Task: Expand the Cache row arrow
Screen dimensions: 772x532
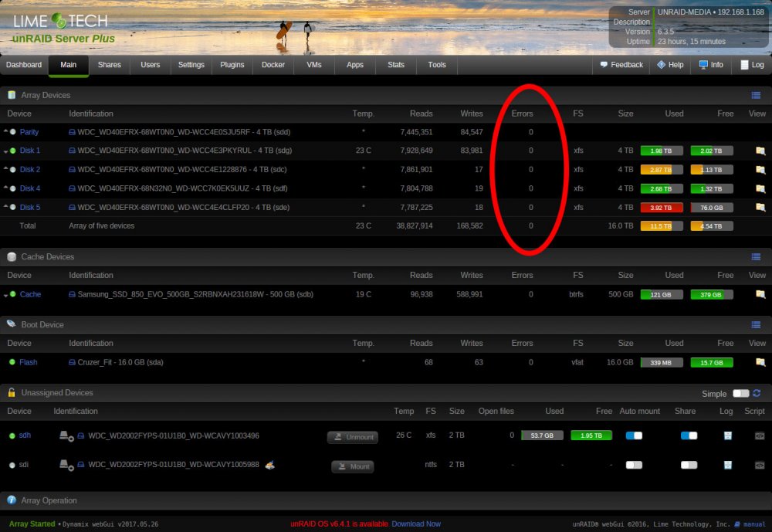Action: [5, 295]
